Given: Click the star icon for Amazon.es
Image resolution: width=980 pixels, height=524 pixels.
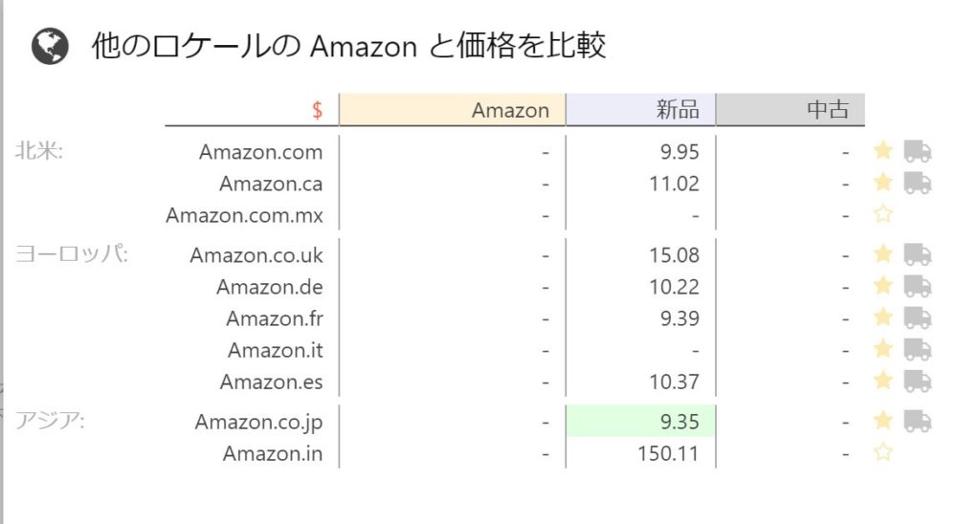Looking at the screenshot, I should coord(882,380).
